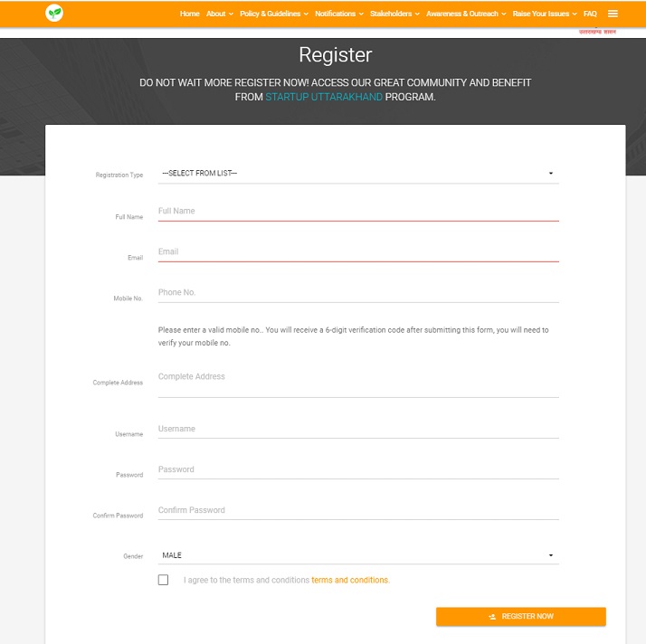
Task: Click the Gender label
Action: pyautogui.click(x=133, y=556)
